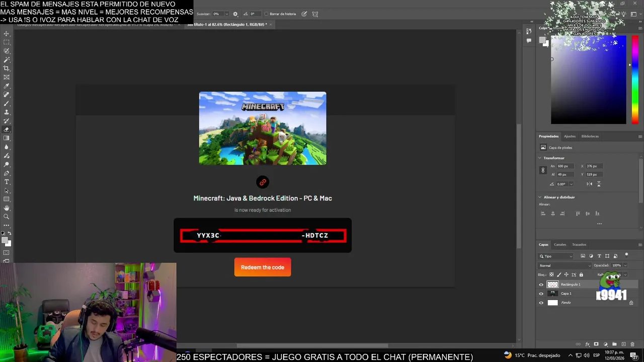Click the canvas horizontal scrollbar

312,345
